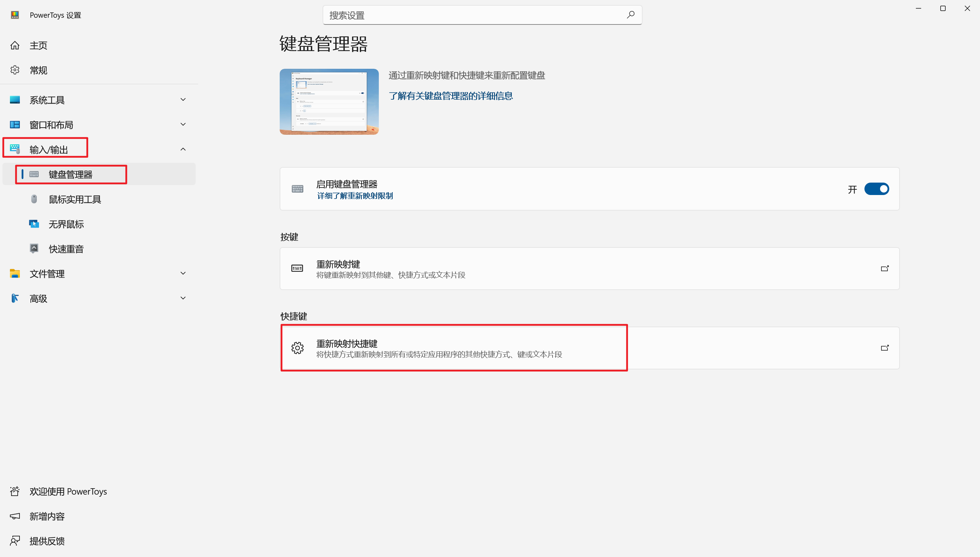Open 了解有关键盘管理器的详细信息 link
980x557 pixels.
[450, 96]
